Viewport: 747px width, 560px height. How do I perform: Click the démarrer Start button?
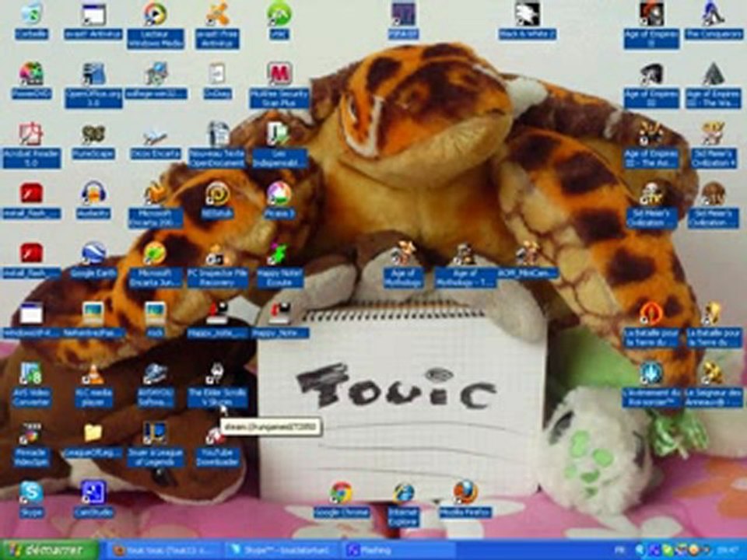(x=50, y=551)
